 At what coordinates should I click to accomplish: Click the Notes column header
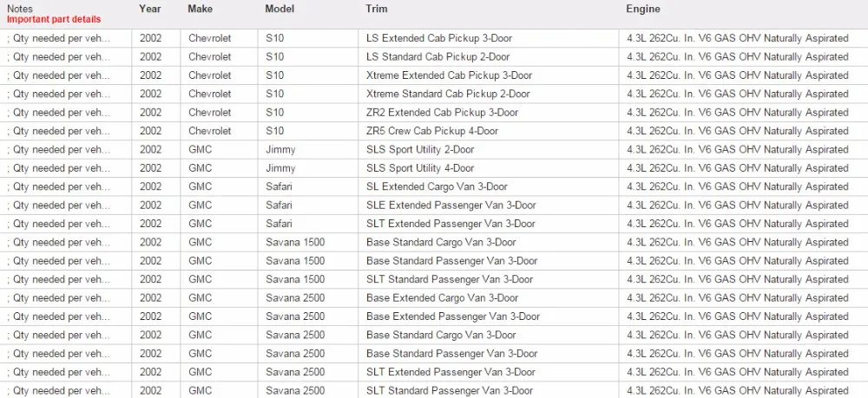coord(19,9)
